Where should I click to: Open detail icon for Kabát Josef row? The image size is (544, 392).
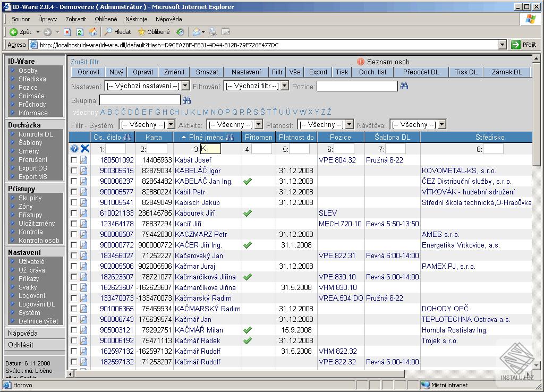pos(84,160)
